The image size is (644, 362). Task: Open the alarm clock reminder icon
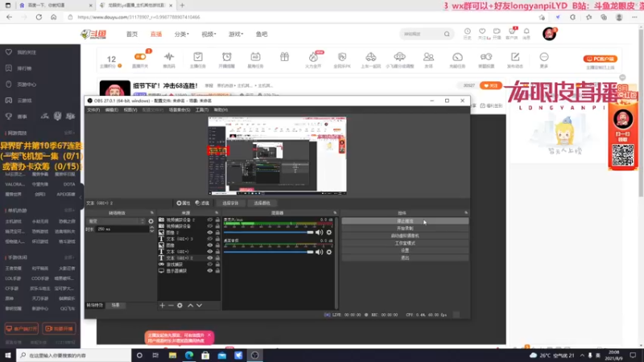click(x=227, y=57)
